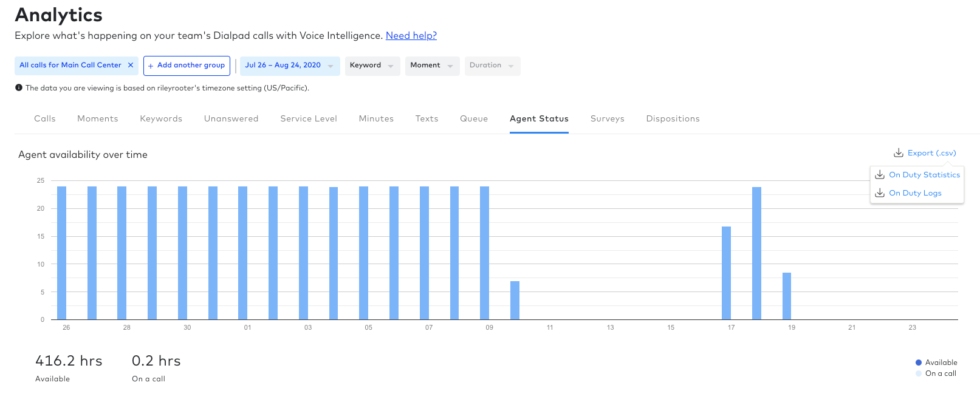Click the Need help? link
The height and width of the screenshot is (402, 980).
tap(411, 35)
